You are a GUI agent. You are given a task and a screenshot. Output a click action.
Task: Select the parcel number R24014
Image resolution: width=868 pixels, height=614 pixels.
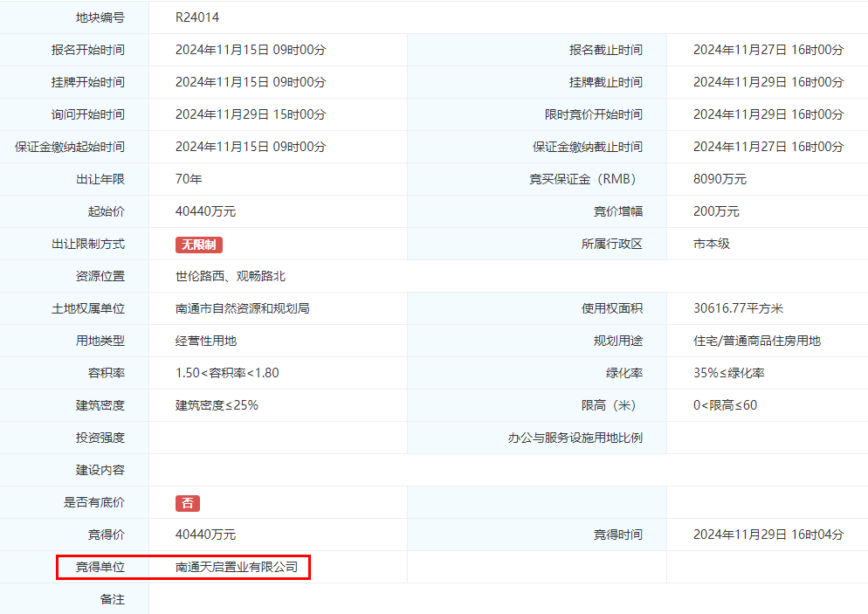coord(197,17)
